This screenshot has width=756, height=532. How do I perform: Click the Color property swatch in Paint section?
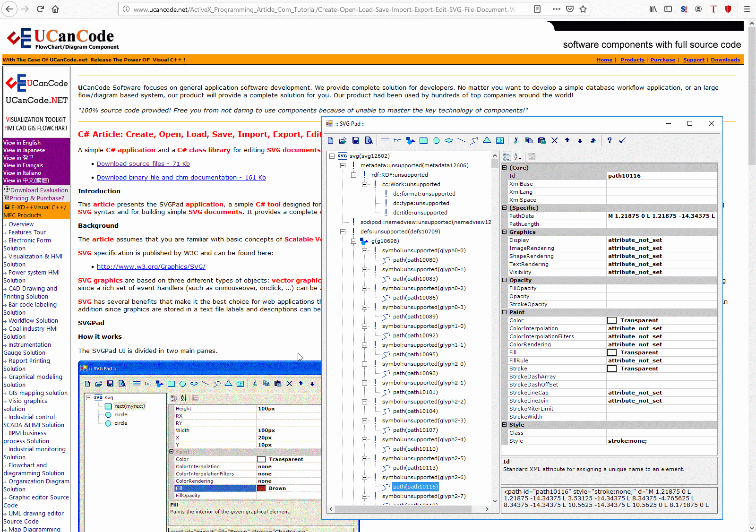612,320
